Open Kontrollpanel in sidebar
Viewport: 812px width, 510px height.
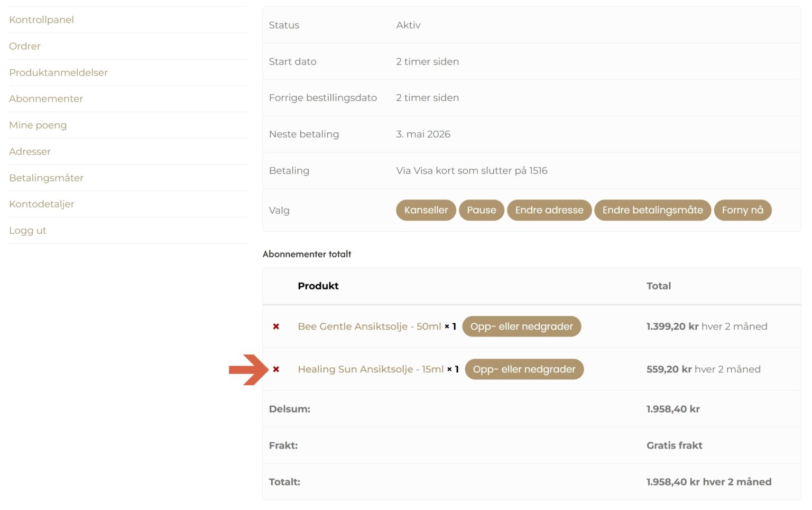(x=41, y=20)
